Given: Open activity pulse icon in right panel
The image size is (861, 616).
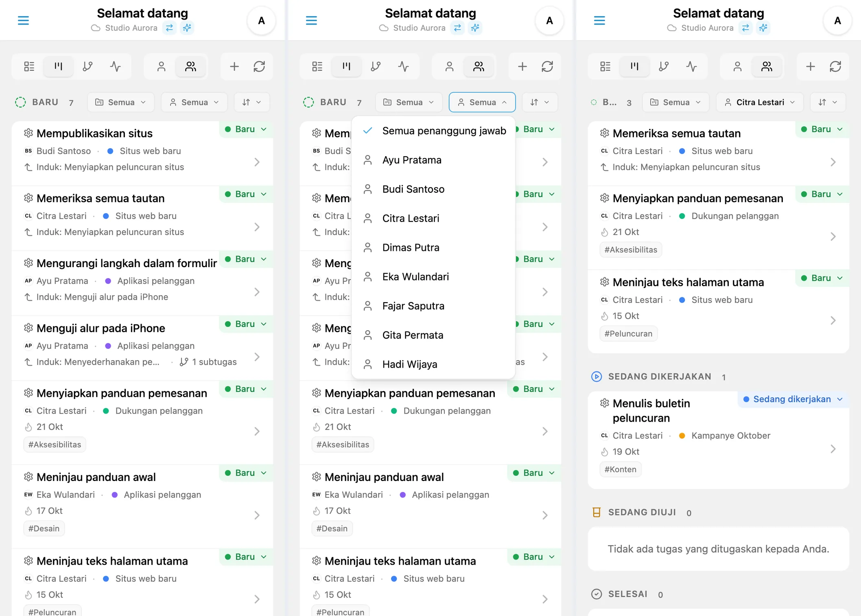Looking at the screenshot, I should pyautogui.click(x=692, y=66).
